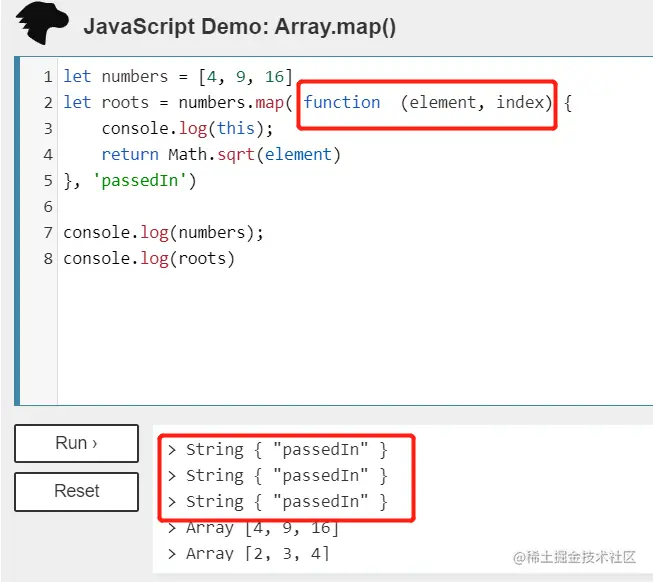This screenshot has width=653, height=582.
Task: Click the 'function' keyword in line 2
Action: [x=341, y=102]
